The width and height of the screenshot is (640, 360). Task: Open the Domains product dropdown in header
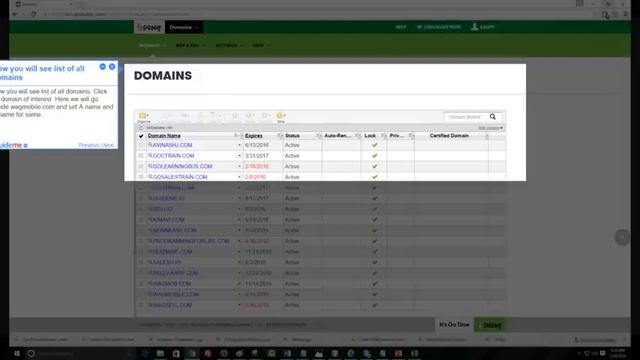pyautogui.click(x=184, y=27)
